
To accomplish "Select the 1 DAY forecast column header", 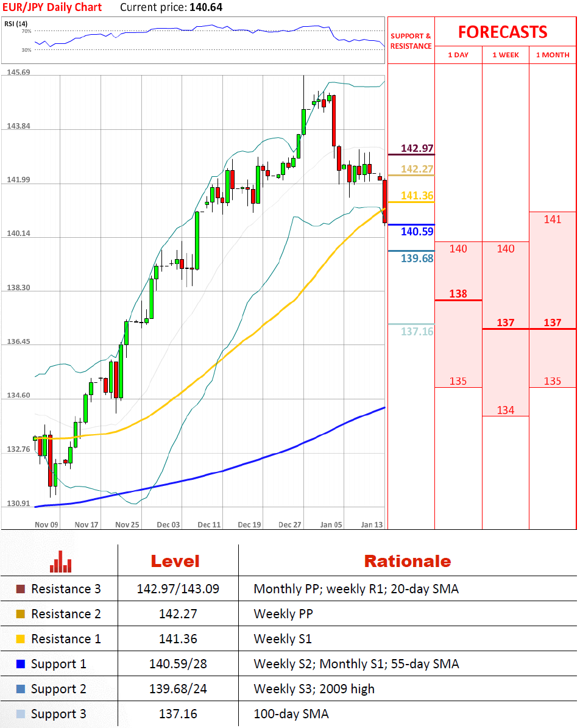I will [x=458, y=55].
